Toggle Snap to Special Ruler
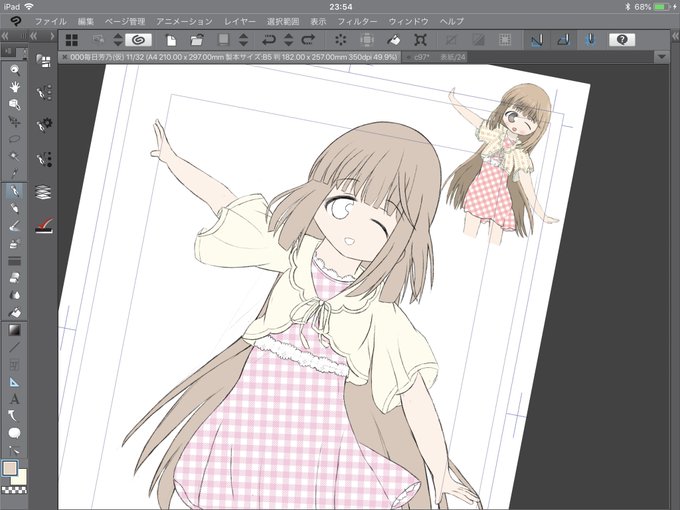680x510 pixels. pyautogui.click(x=564, y=40)
